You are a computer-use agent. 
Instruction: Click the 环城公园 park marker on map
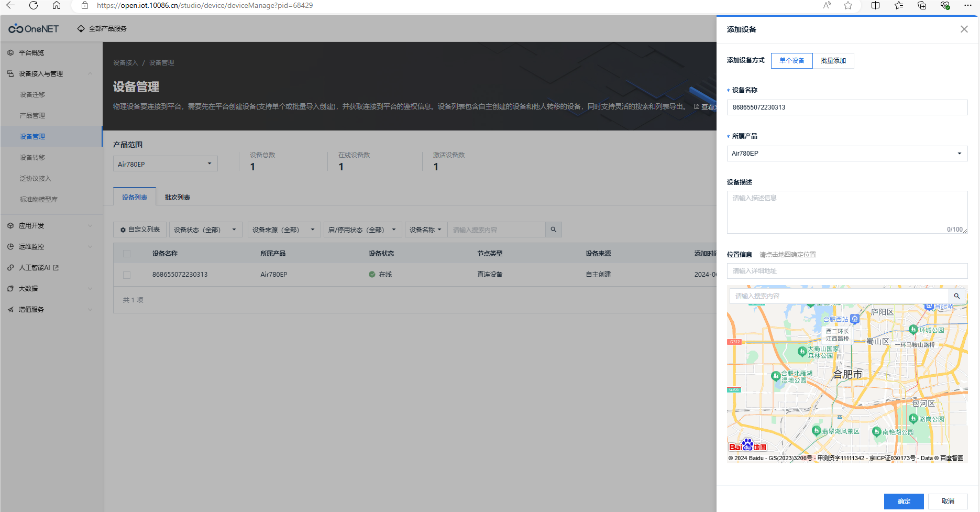pos(913,330)
